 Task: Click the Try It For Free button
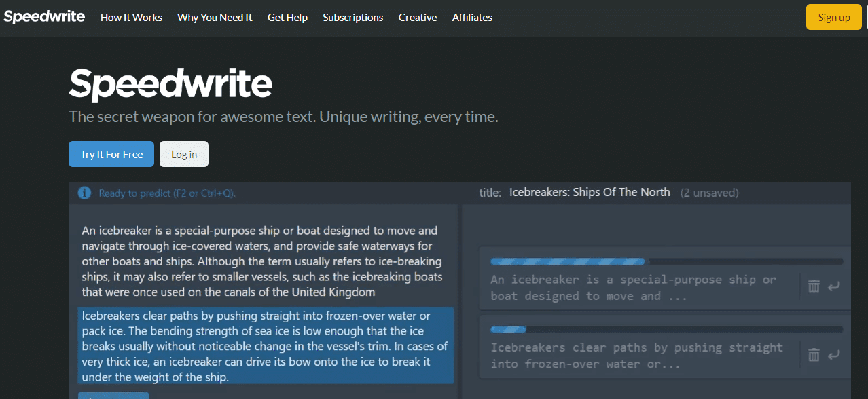point(111,154)
